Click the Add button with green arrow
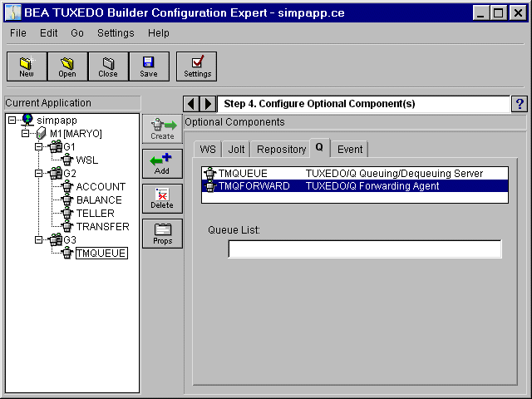 pos(163,164)
